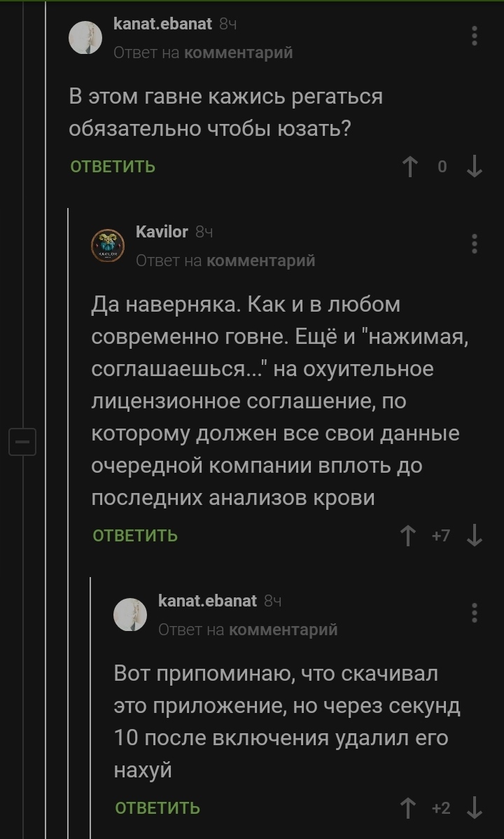This screenshot has width=504, height=839.
Task: Downvote Kavilor's comment rated +7
Action: [475, 536]
